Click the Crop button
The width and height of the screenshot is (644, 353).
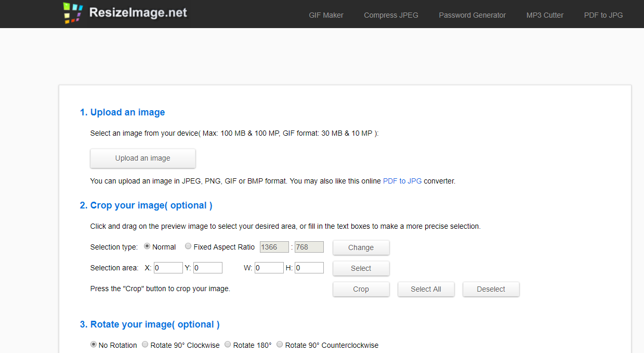(361, 289)
